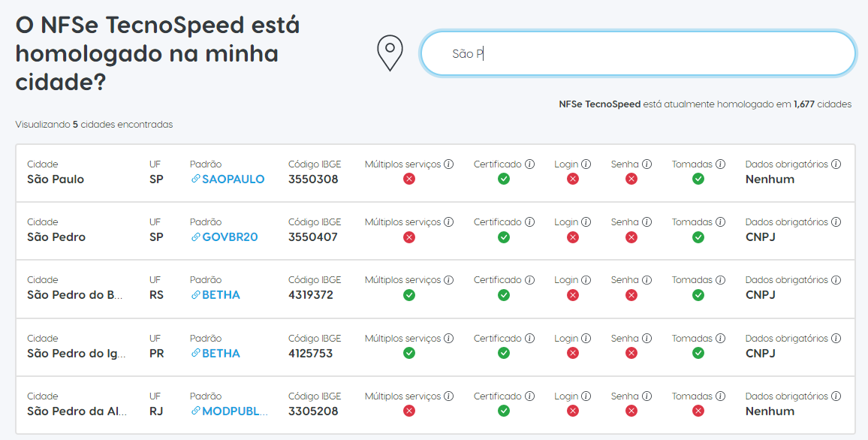The height and width of the screenshot is (440, 868).
Task: Select the city name "São Pedro do B..."
Action: coord(75,295)
